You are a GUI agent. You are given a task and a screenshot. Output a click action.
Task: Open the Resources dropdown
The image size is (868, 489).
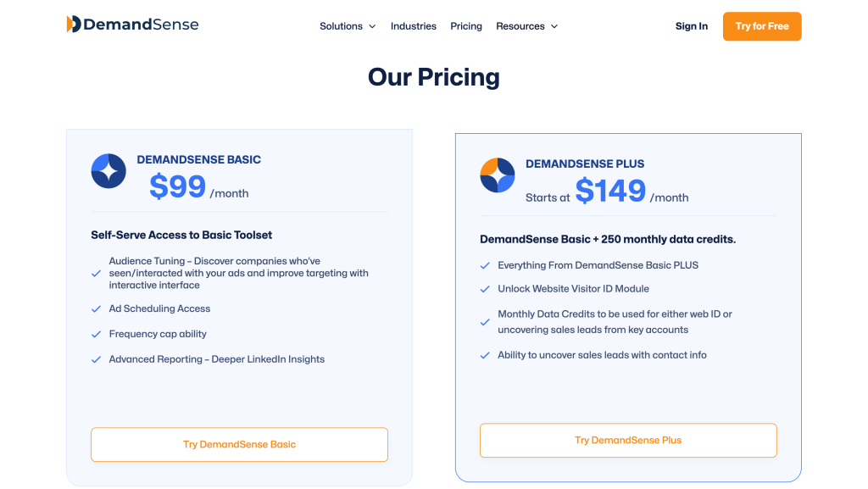526,26
